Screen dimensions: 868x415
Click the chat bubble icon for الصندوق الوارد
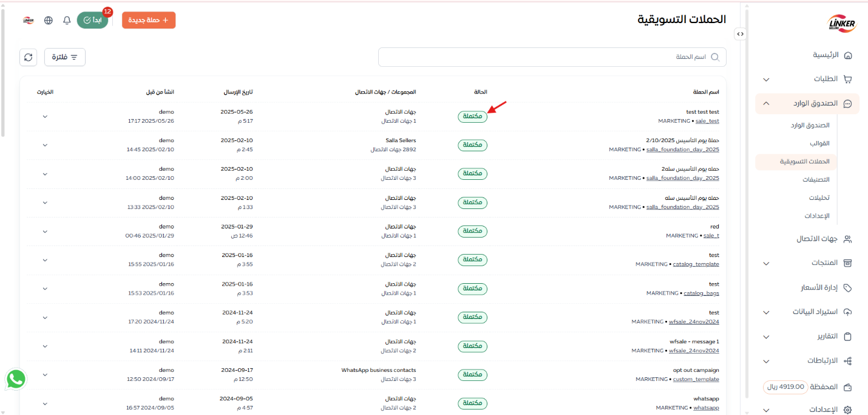pos(848,104)
